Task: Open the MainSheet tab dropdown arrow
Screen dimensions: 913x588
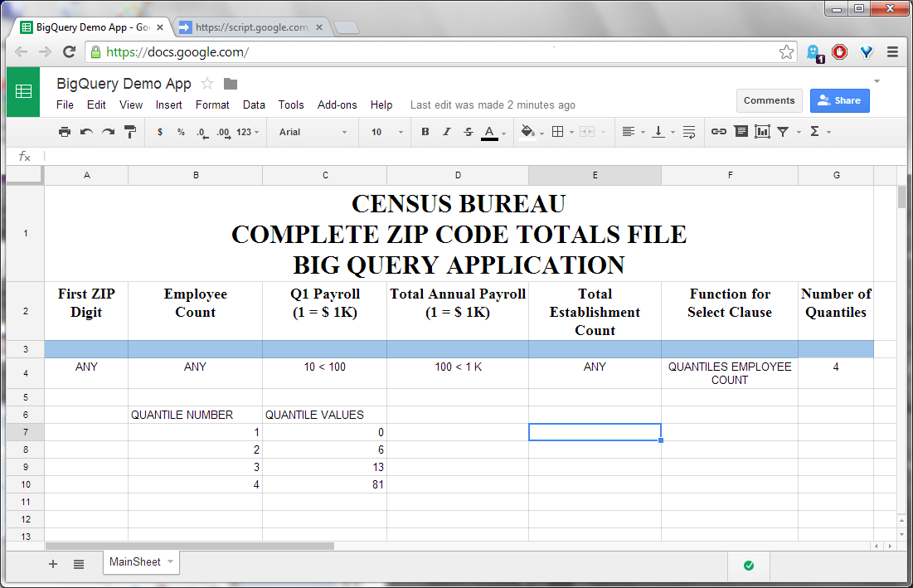Action: pos(171,561)
